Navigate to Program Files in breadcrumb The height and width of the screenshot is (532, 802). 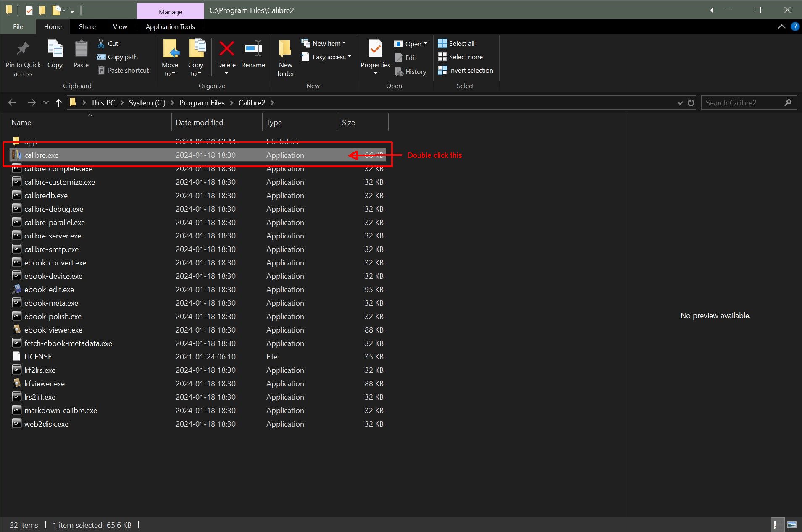point(202,102)
